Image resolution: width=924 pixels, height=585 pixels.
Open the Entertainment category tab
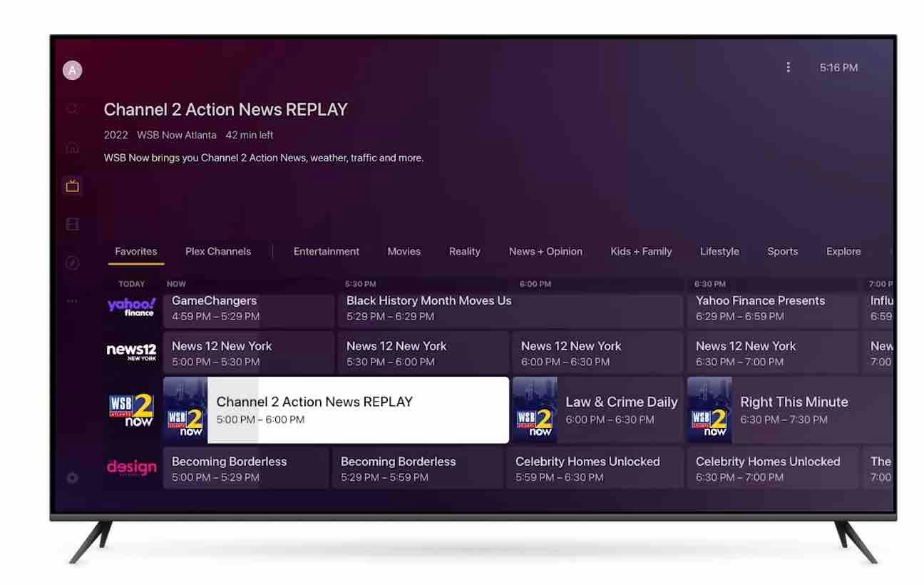[327, 251]
